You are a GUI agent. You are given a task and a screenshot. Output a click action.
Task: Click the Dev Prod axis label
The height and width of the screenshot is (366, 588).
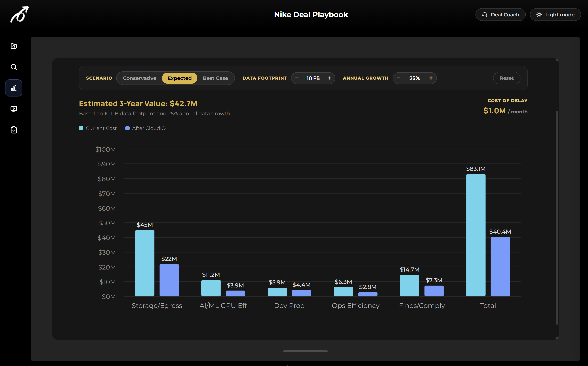point(289,306)
